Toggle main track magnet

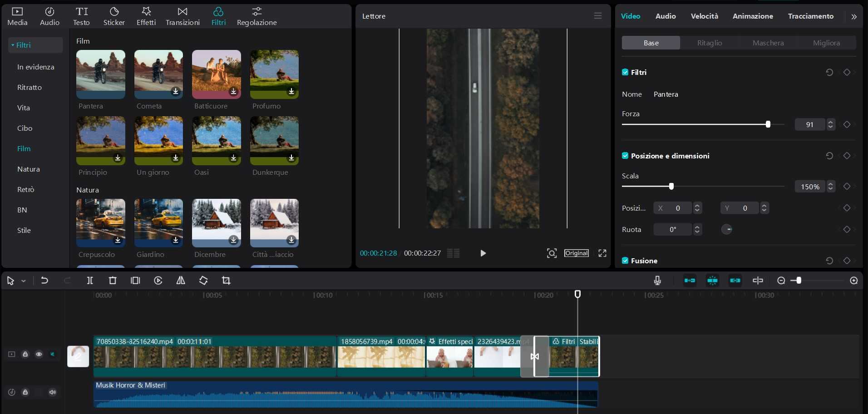coord(690,281)
